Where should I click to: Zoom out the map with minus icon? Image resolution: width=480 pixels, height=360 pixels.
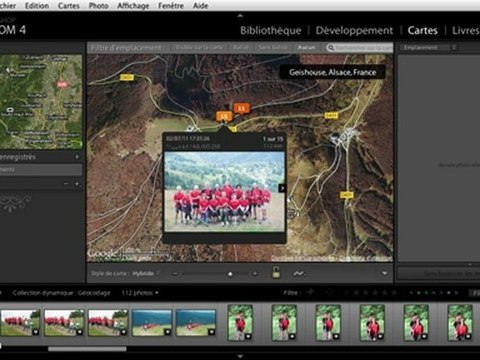point(175,274)
